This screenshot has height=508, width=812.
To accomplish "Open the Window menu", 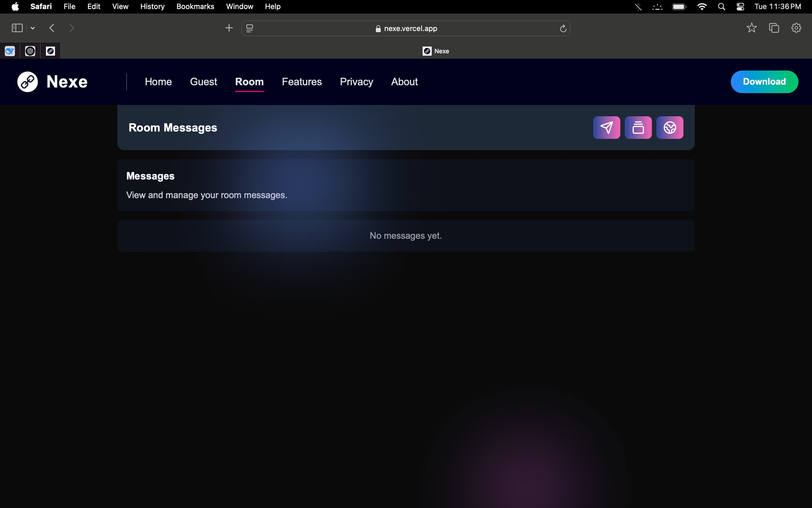I will point(240,6).
